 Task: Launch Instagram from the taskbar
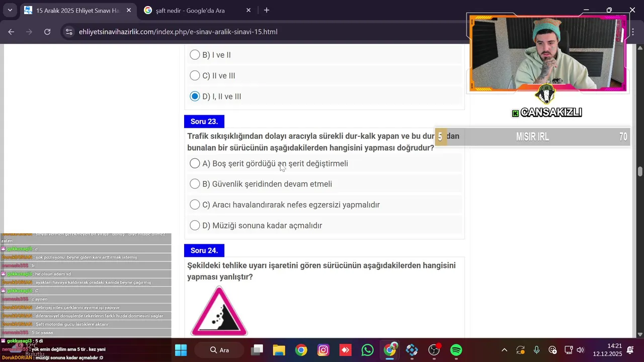323,350
